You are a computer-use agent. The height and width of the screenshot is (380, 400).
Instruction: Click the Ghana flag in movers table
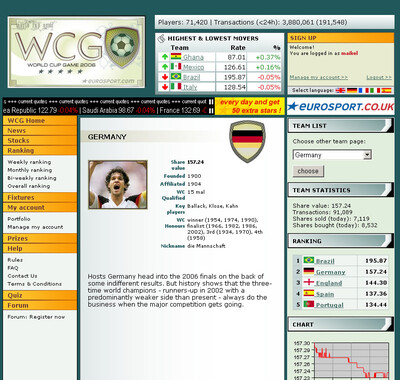[176, 57]
